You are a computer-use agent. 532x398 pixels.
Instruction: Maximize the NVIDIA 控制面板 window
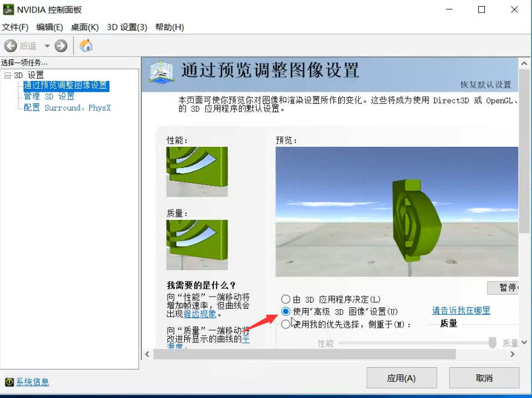coord(481,10)
